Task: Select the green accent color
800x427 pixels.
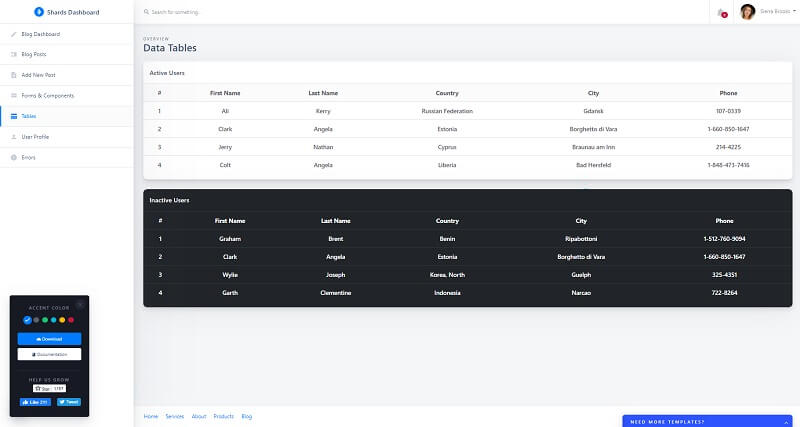Action: [45, 320]
